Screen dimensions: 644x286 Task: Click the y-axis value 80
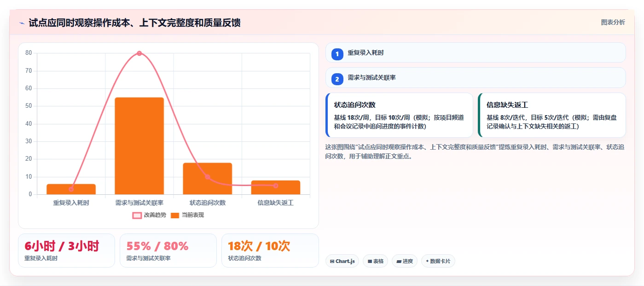click(29, 53)
